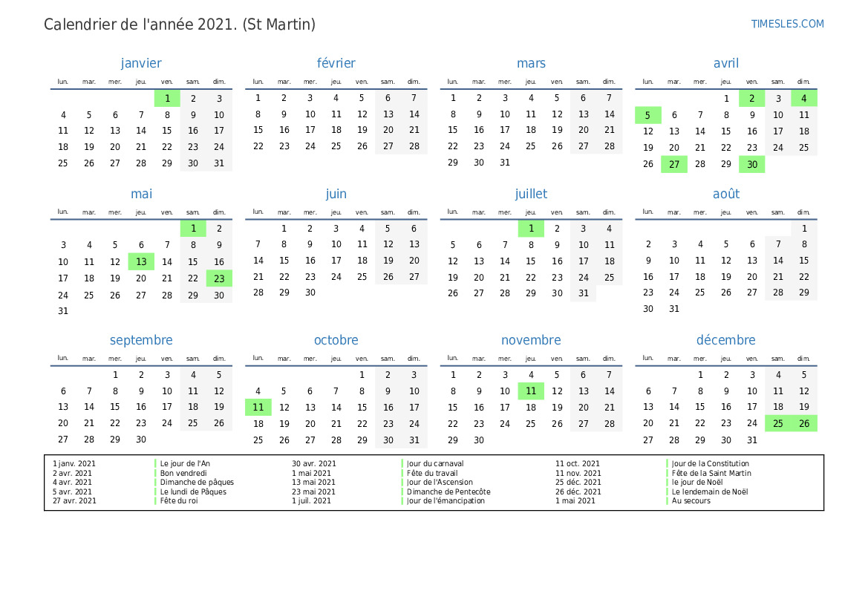The image size is (868, 614).
Task: Select highlighted day 23 in mai
Action: [219, 278]
